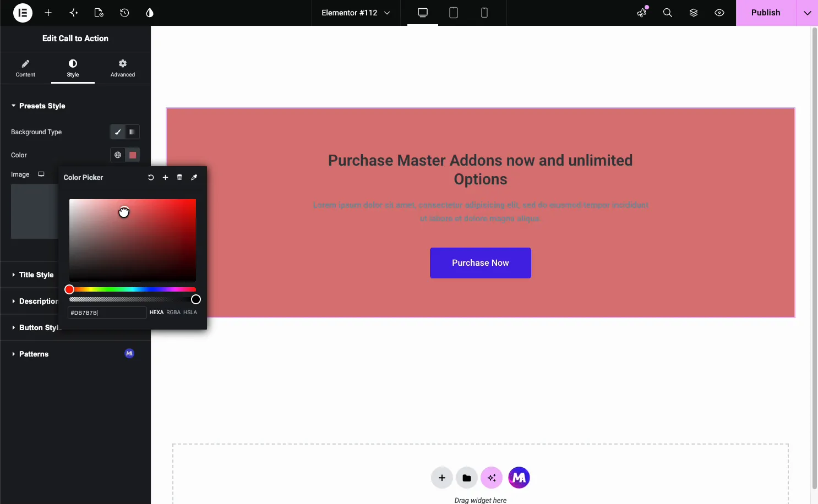Switch to tablet view icon
818x504 pixels.
coord(454,13)
